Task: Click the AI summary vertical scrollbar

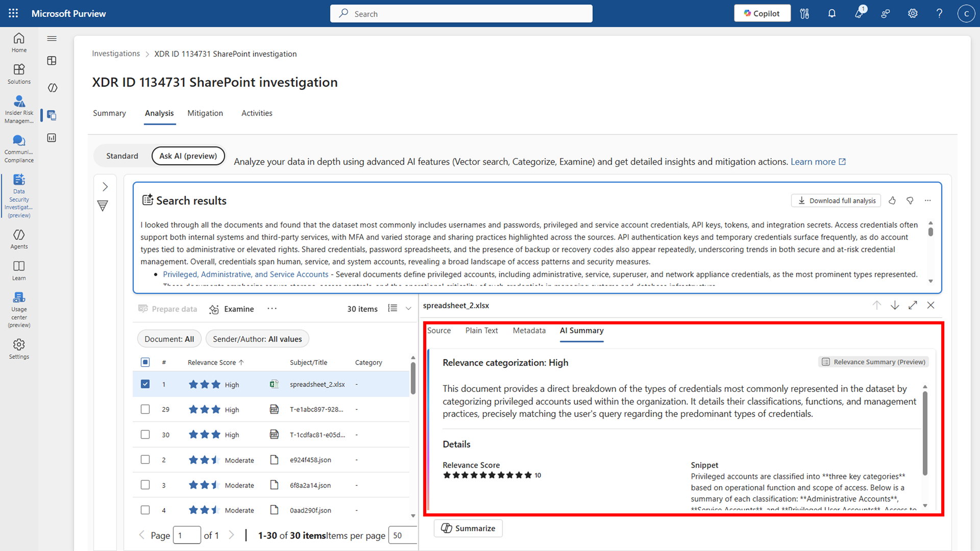Action: tap(925, 434)
